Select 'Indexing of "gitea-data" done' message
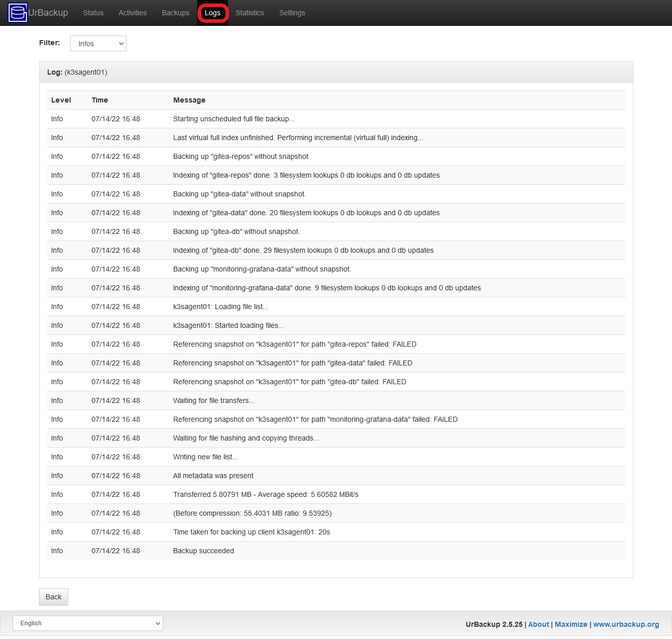The width and height of the screenshot is (672, 639). [x=306, y=213]
